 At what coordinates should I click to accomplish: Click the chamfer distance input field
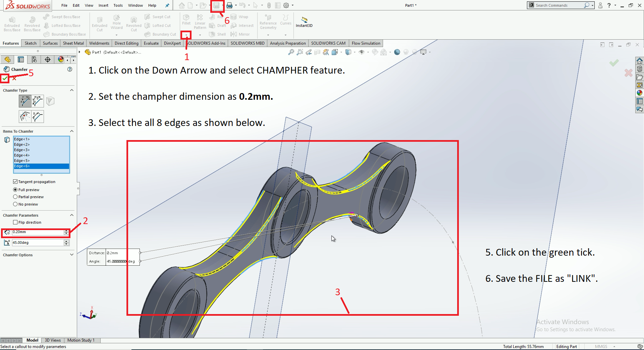click(38, 232)
